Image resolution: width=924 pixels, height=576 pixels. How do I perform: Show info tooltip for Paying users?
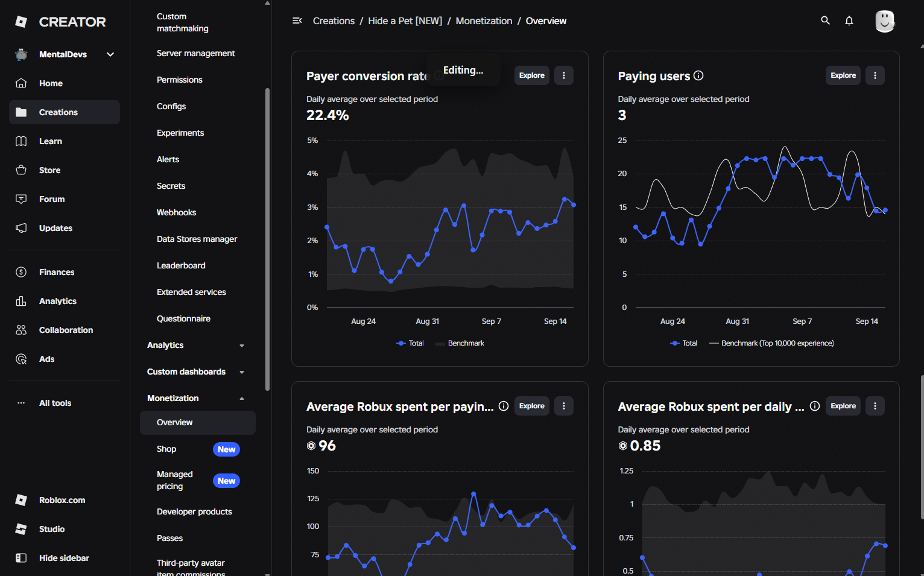click(x=698, y=75)
